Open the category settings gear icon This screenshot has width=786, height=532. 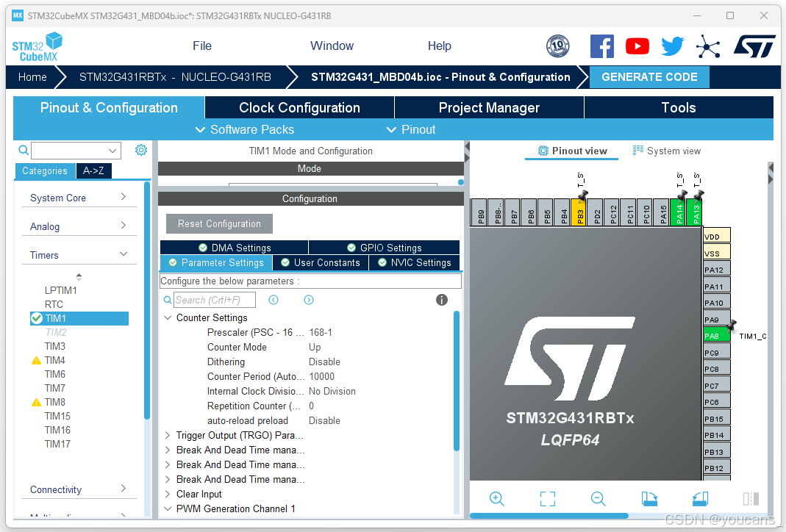point(141,150)
